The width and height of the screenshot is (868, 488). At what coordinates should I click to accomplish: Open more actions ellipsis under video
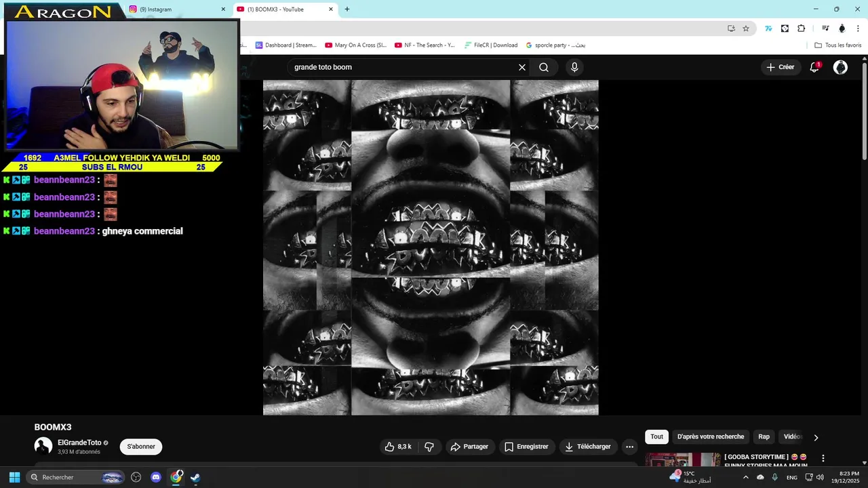click(x=629, y=447)
